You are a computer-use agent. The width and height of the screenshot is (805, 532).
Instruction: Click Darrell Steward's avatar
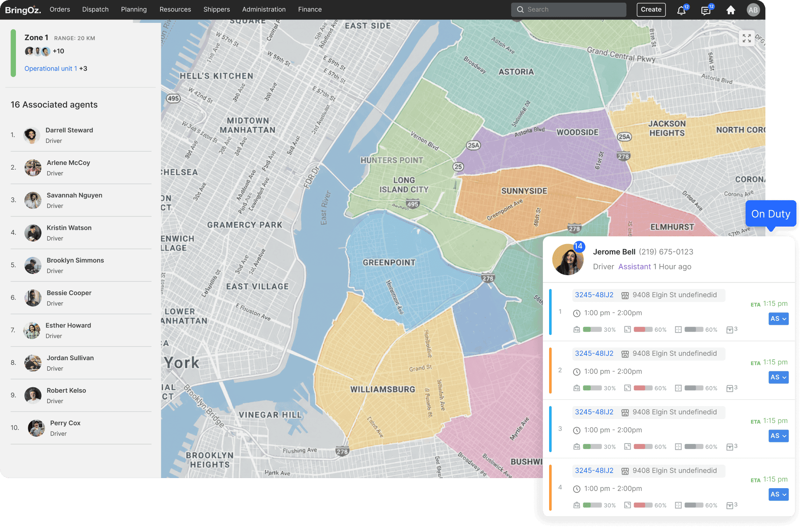(31, 135)
